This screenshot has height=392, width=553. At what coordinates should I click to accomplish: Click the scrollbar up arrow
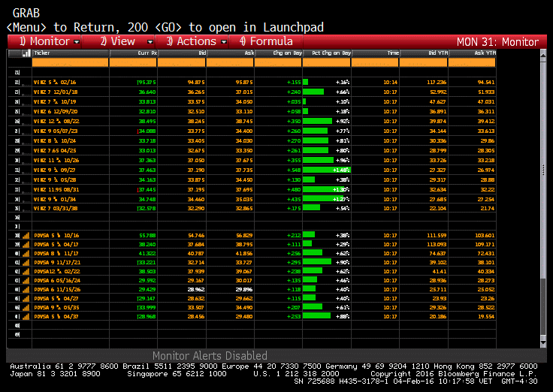coord(543,55)
